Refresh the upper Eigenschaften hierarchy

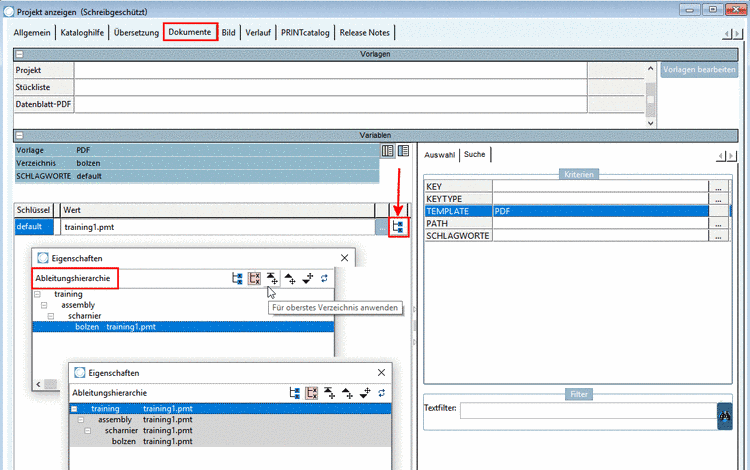click(324, 278)
